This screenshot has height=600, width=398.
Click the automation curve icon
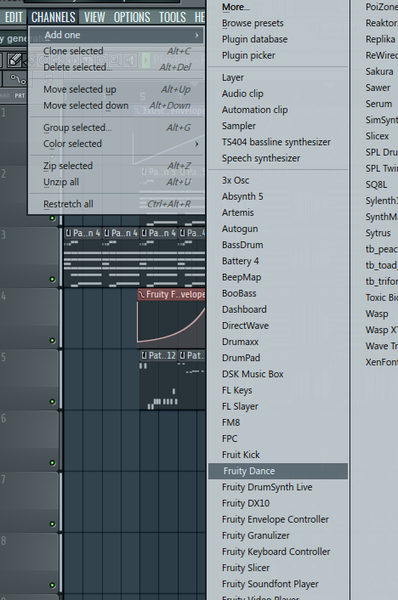(17, 79)
